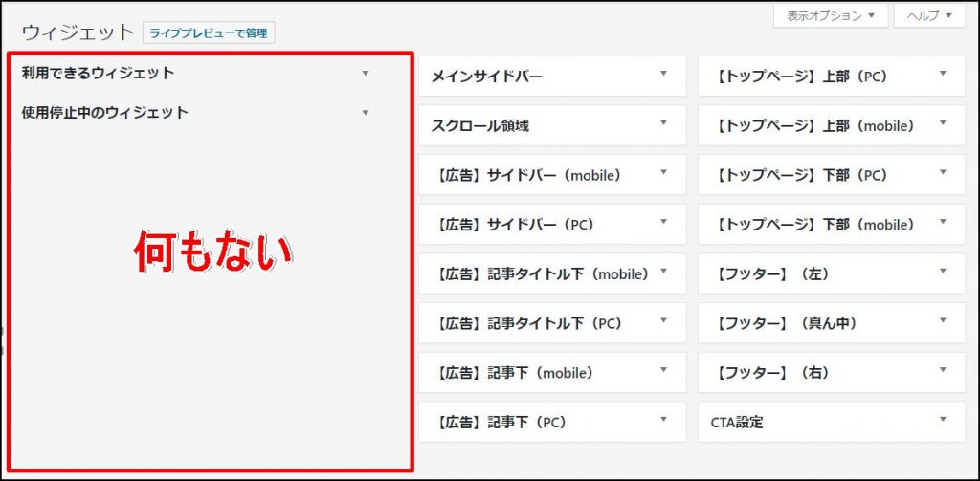
Task: Expand the スクロール領域 widget area arrow
Action: [664, 122]
